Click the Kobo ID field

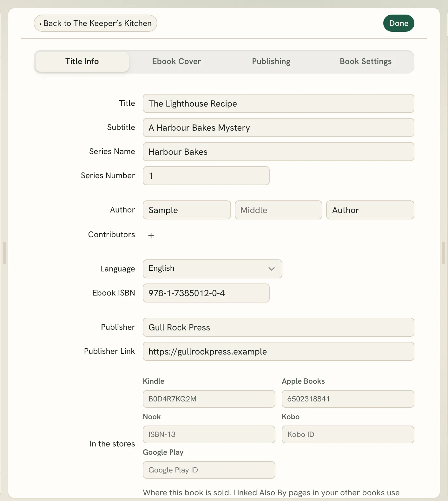point(348,434)
